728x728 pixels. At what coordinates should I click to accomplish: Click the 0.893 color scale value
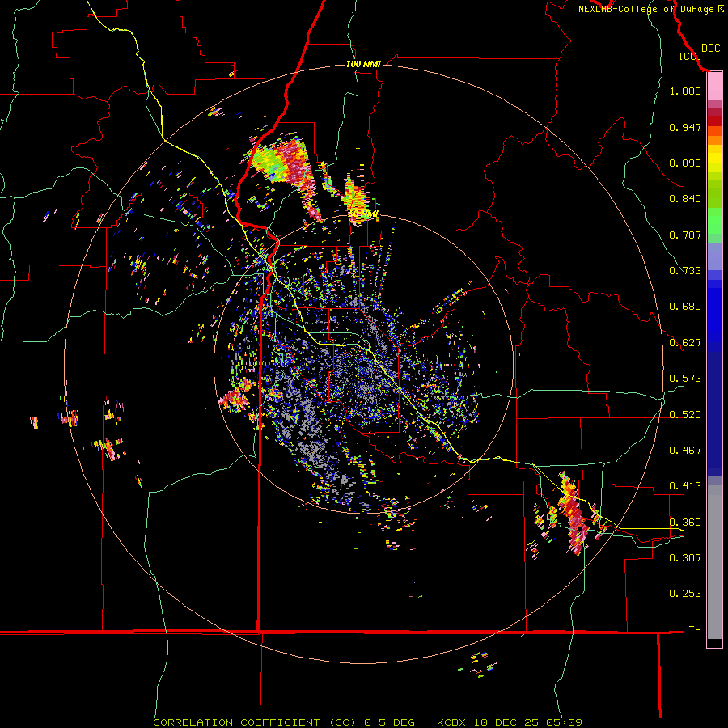click(685, 163)
